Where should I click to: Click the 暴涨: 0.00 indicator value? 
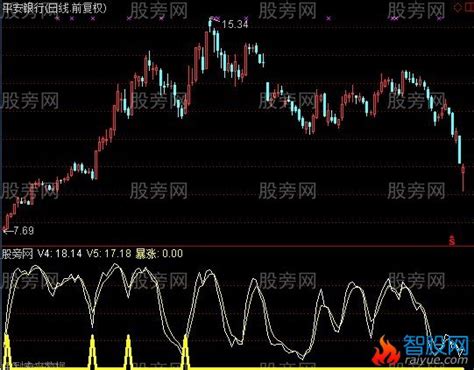click(x=159, y=254)
